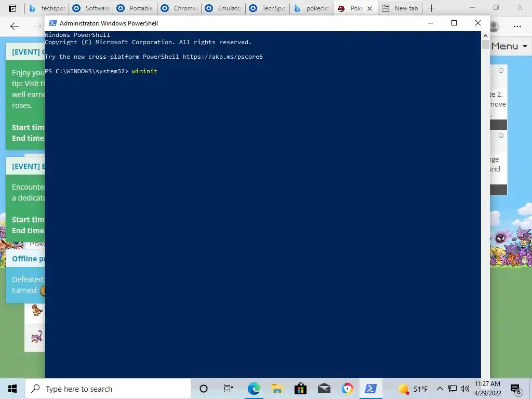532x399 pixels.
Task: Click the Copyright Microsoft Corporation line
Action: [x=148, y=42]
